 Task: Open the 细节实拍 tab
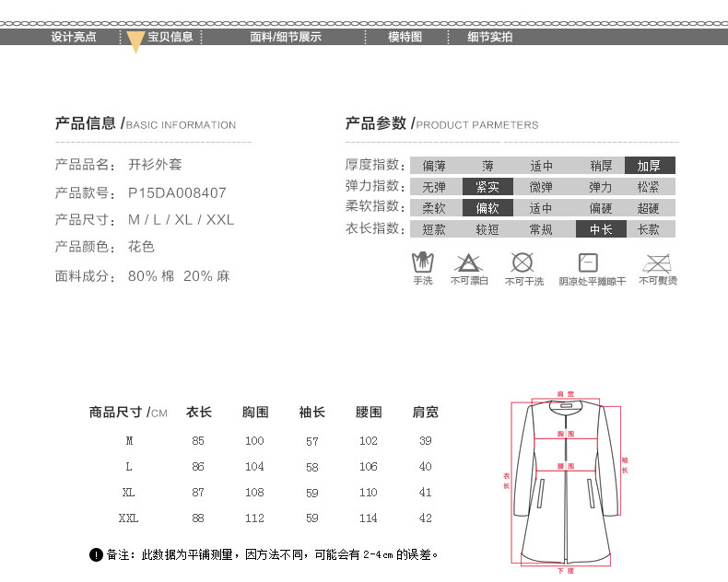click(x=490, y=37)
